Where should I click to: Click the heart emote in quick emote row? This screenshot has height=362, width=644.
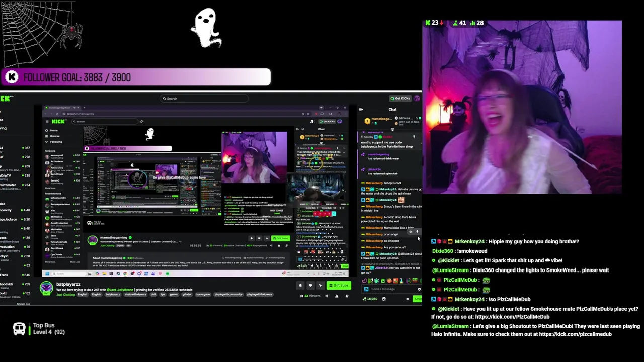(x=364, y=281)
